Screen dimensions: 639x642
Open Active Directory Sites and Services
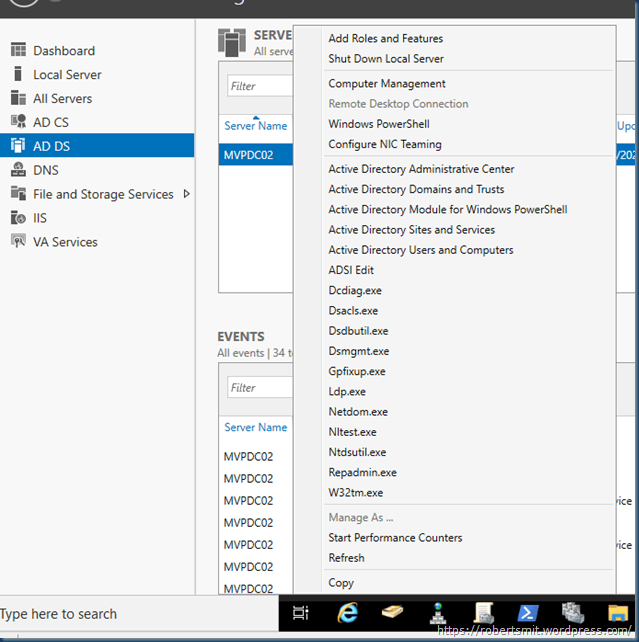point(411,230)
